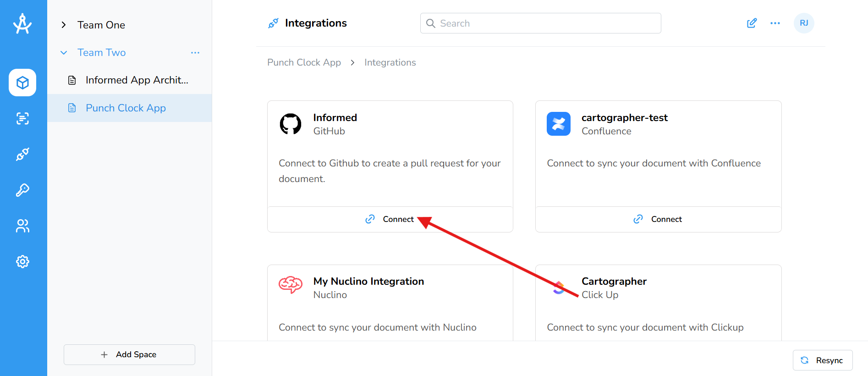Click the Nuclino brain logo
The height and width of the screenshot is (376, 868).
pyautogui.click(x=291, y=285)
